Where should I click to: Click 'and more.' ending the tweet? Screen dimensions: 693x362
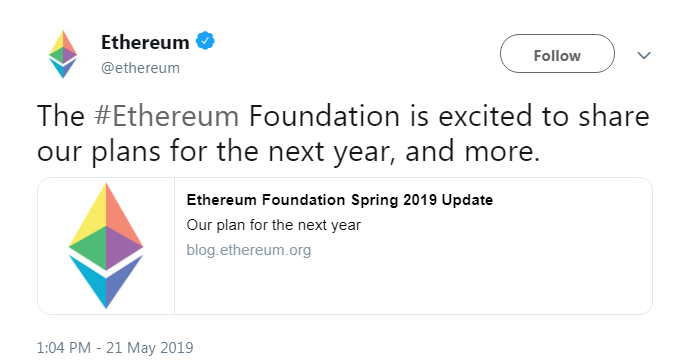472,152
